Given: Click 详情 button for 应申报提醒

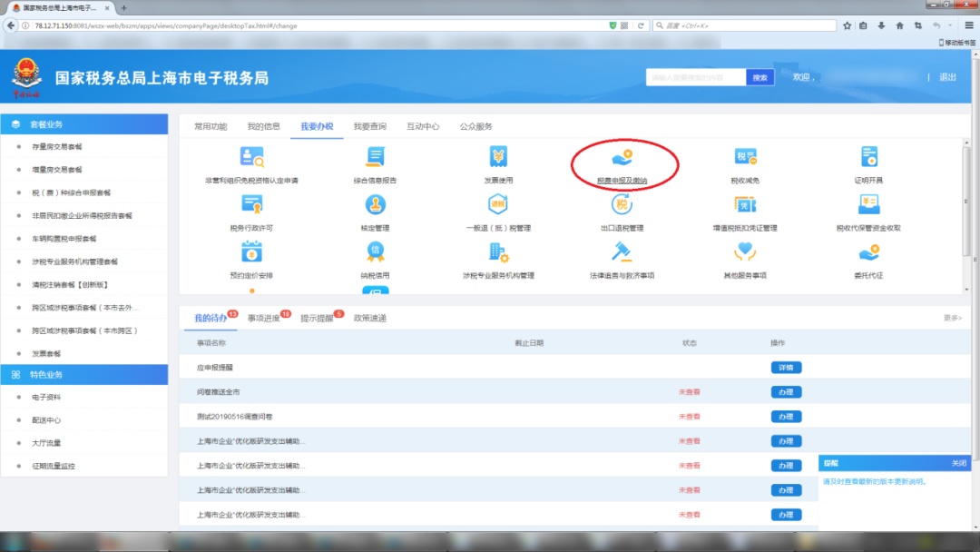Looking at the screenshot, I should coord(785,368).
